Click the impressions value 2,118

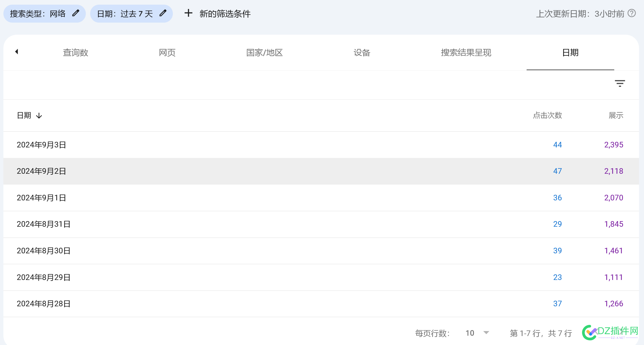[614, 171]
